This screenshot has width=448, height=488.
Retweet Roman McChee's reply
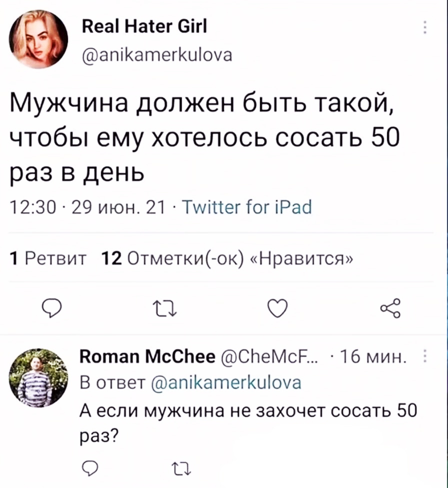coord(176,468)
